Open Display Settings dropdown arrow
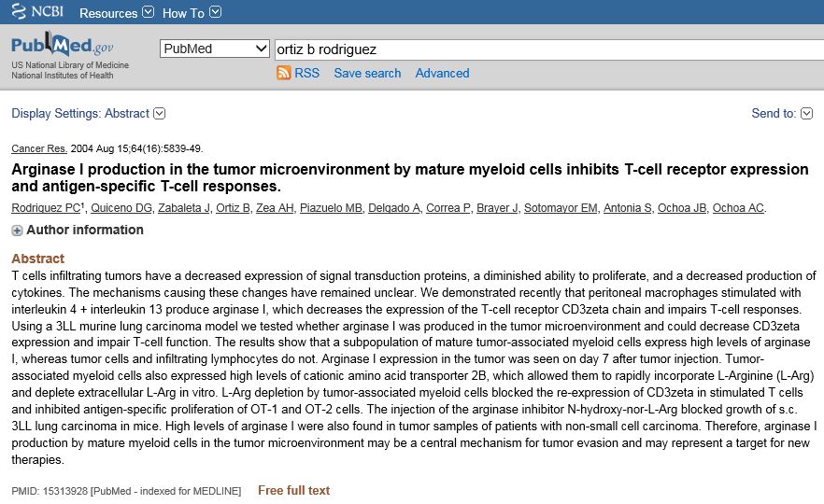Viewport: 824px width, 504px height. click(x=159, y=114)
